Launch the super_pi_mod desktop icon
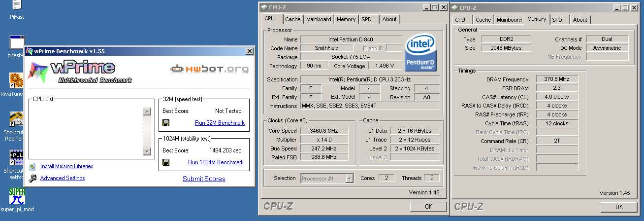644x221 pixels. (x=16, y=196)
